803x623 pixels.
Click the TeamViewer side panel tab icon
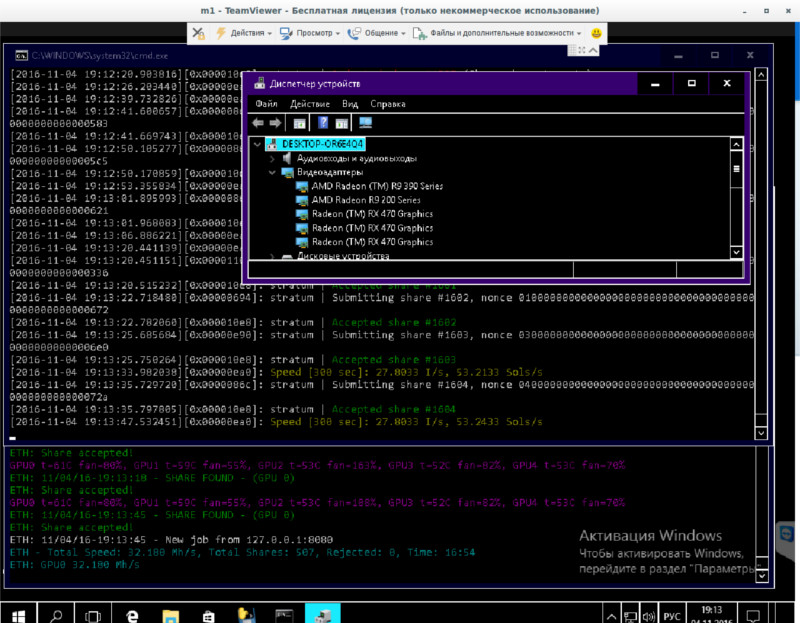(x=786, y=534)
